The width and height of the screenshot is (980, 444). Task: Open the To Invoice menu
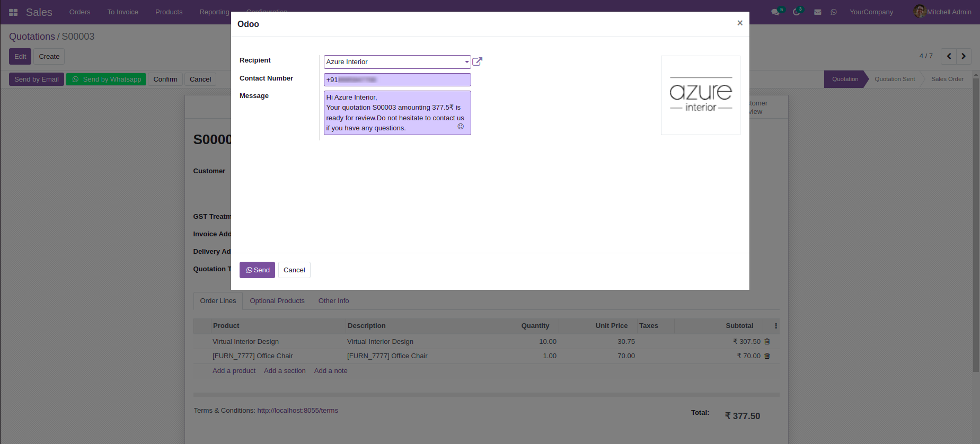pos(123,12)
